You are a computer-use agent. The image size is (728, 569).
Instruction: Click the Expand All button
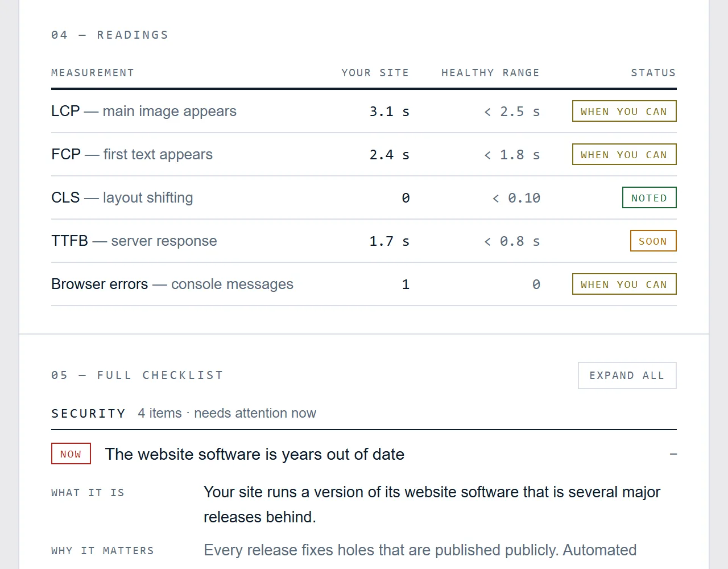pyautogui.click(x=627, y=376)
